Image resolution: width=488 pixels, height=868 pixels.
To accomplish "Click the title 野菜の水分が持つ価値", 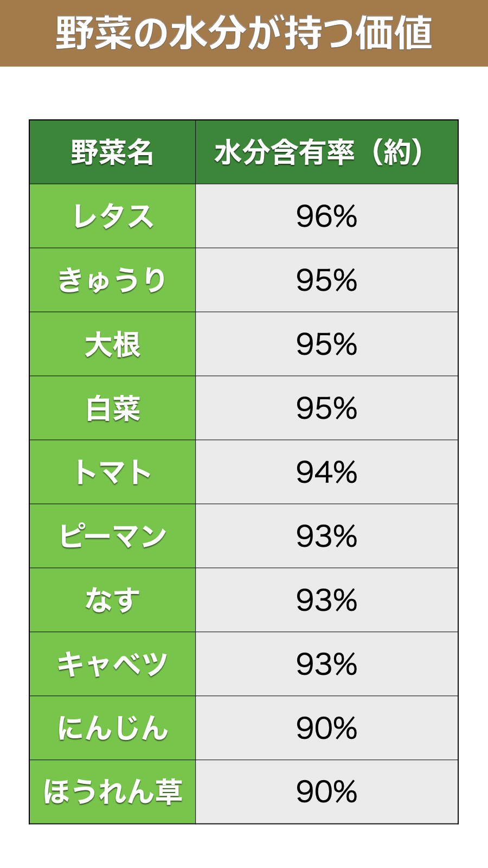I will point(244,33).
